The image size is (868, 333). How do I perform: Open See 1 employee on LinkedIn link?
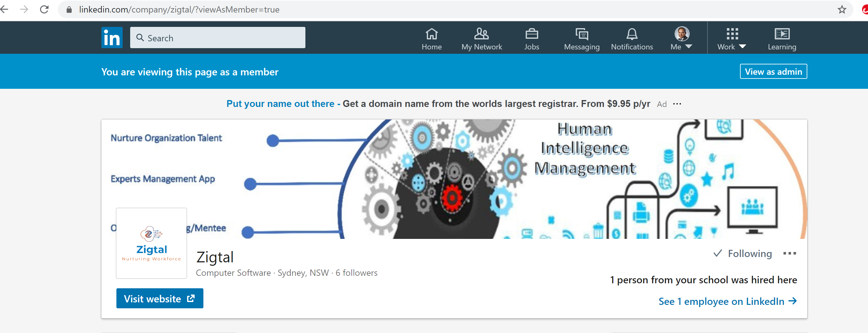(727, 301)
